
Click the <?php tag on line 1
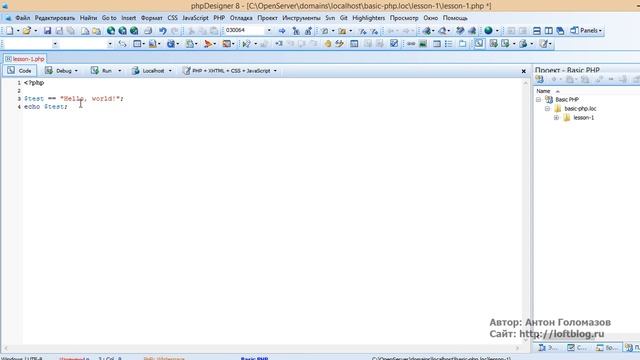pos(34,82)
